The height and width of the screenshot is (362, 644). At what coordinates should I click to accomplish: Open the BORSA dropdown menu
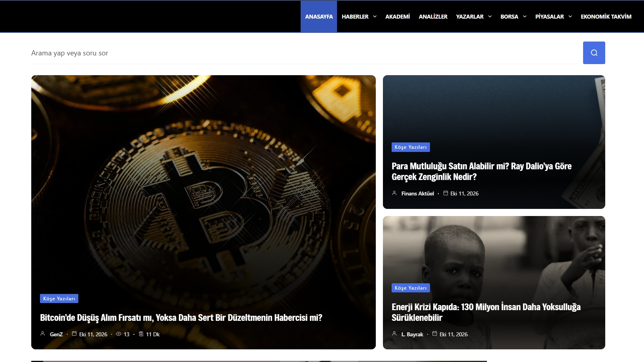[513, 17]
